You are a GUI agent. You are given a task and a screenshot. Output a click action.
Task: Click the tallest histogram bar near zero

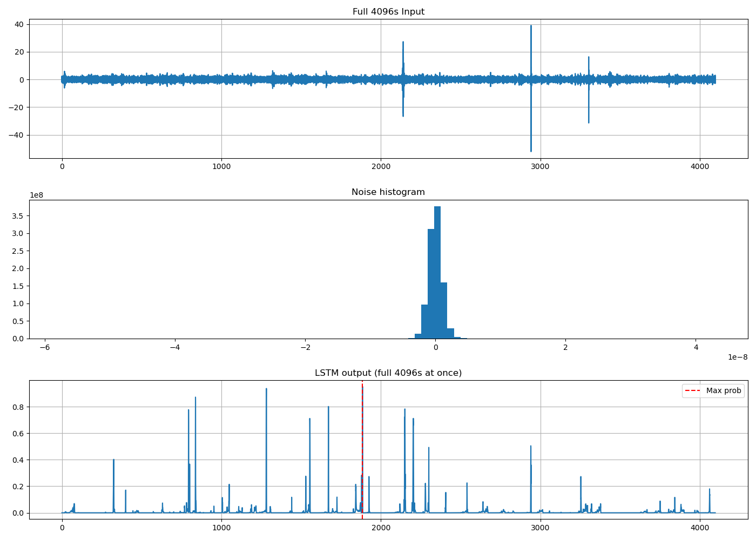pos(437,272)
